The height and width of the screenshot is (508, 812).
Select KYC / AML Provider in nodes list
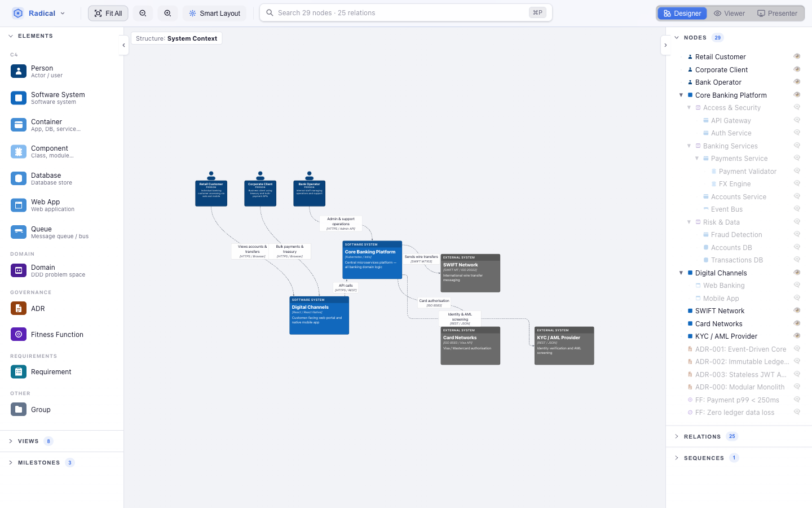pos(726,336)
